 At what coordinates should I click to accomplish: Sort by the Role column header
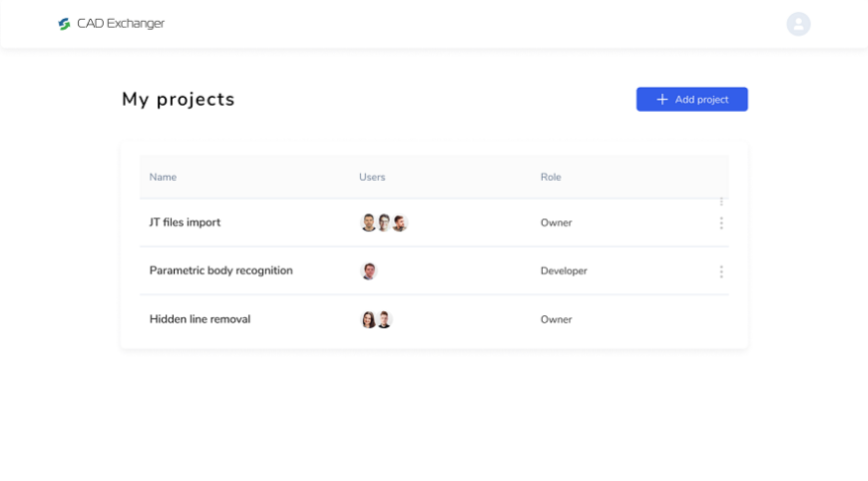click(x=551, y=178)
